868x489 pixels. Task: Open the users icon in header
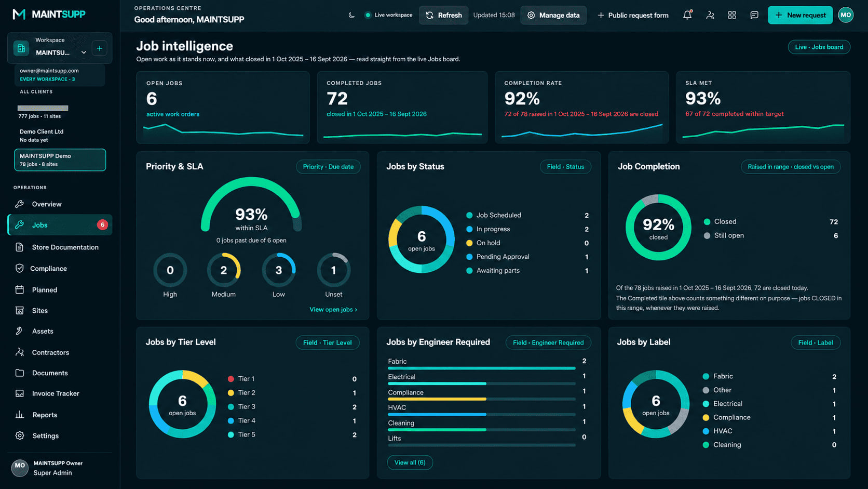click(710, 15)
